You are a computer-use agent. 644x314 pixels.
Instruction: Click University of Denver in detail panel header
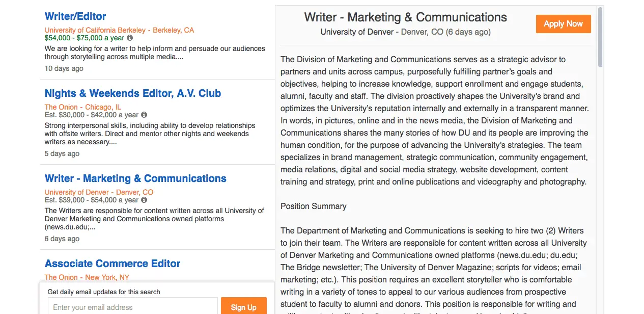(357, 32)
